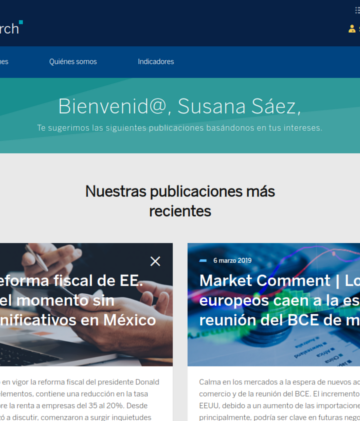360x421 pixels.
Task: Open the yellow user profile icon
Action: pos(352,29)
